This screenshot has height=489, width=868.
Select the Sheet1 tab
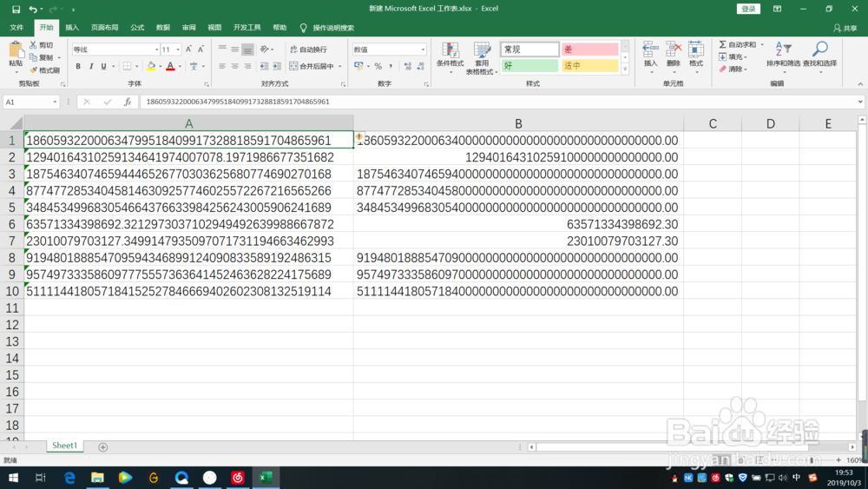[65, 446]
